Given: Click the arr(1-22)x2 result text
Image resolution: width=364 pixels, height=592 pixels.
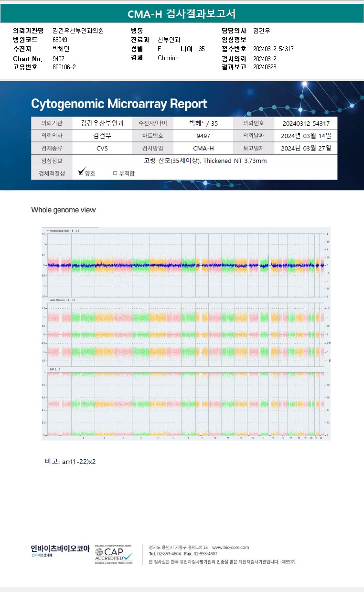Looking at the screenshot, I should 79,462.
